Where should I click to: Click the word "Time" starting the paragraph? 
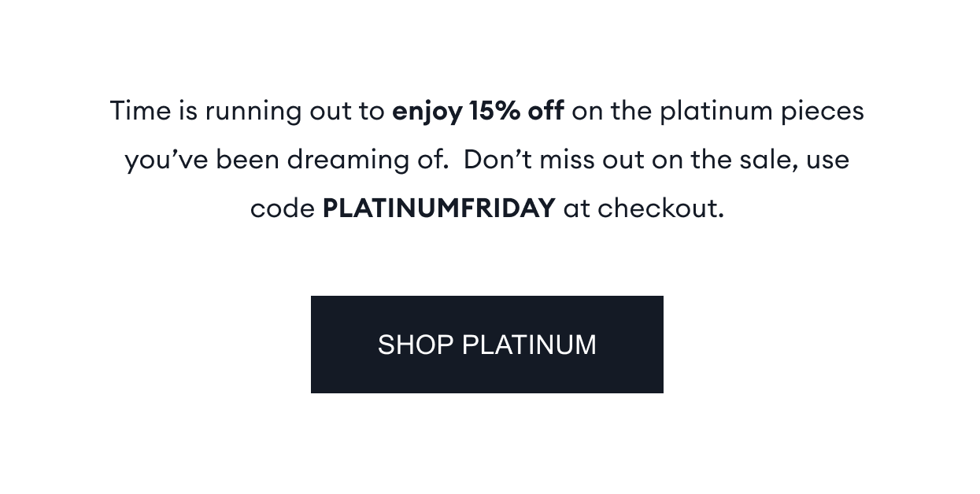(x=140, y=111)
